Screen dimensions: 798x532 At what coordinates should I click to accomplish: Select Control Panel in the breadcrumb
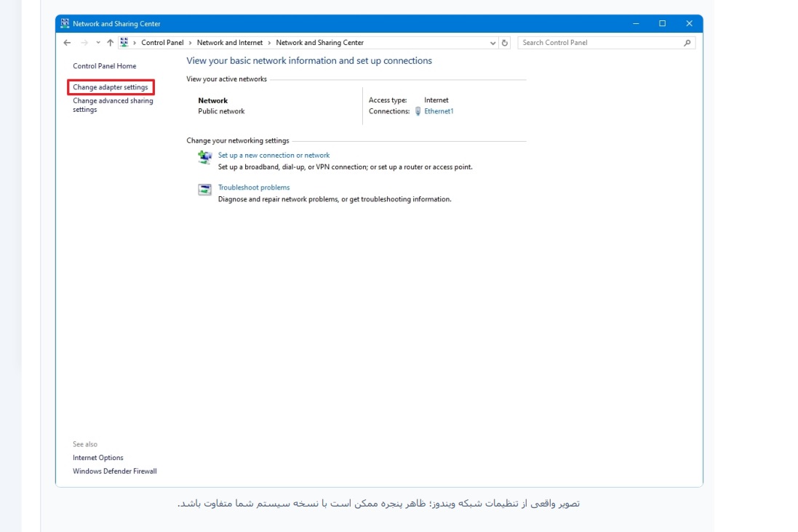[162, 43]
